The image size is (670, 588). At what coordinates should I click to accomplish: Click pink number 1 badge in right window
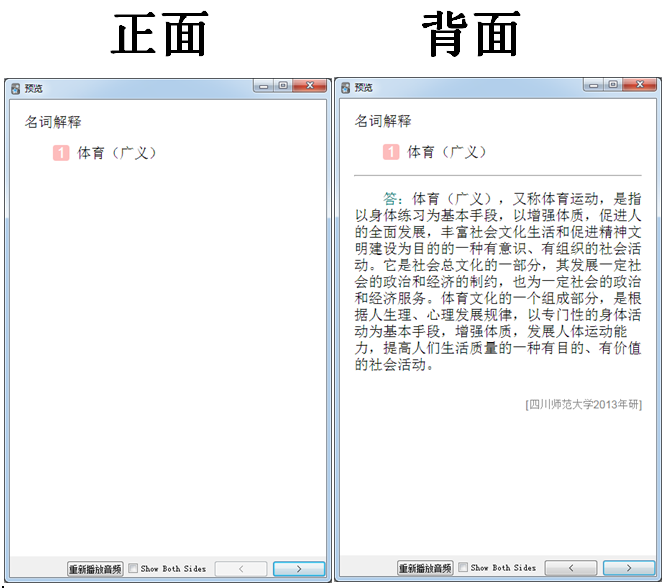(391, 152)
